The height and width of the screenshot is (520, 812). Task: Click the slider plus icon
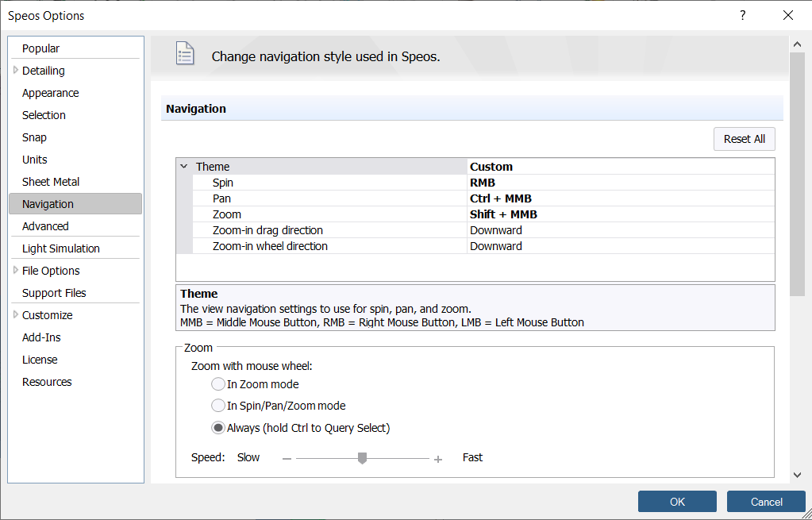(x=438, y=459)
